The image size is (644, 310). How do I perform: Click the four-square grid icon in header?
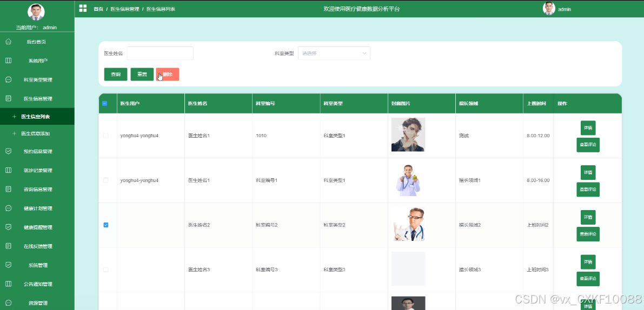click(x=83, y=8)
